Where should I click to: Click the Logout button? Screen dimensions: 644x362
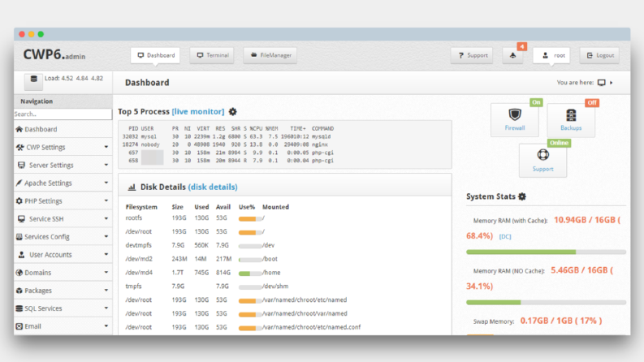pyautogui.click(x=599, y=55)
